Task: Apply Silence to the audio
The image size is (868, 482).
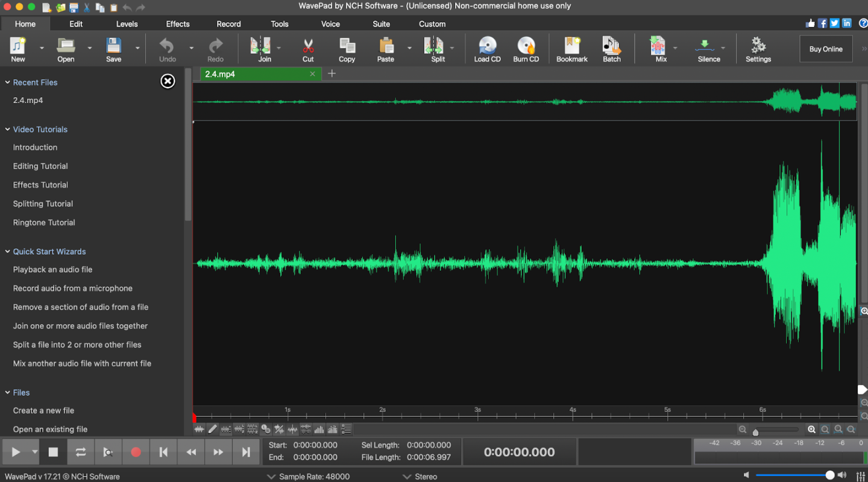Action: [x=708, y=48]
